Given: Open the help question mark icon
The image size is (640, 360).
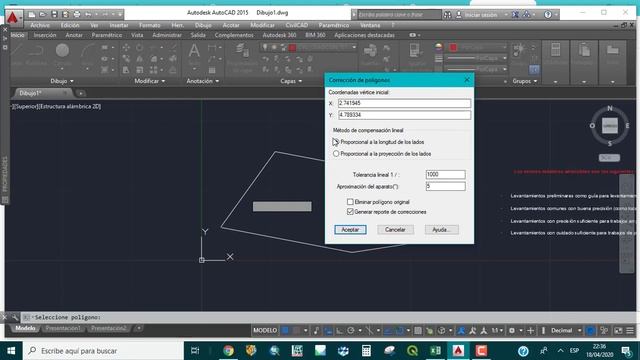Looking at the screenshot, I should coord(548,15).
